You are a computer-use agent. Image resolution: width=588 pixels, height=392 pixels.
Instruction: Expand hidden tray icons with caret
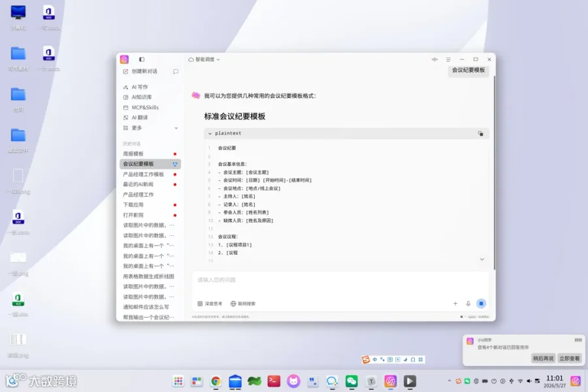(449, 381)
